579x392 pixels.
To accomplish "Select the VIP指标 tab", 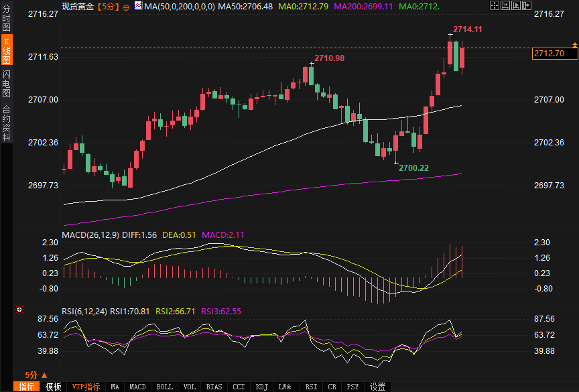I will 86,387.
